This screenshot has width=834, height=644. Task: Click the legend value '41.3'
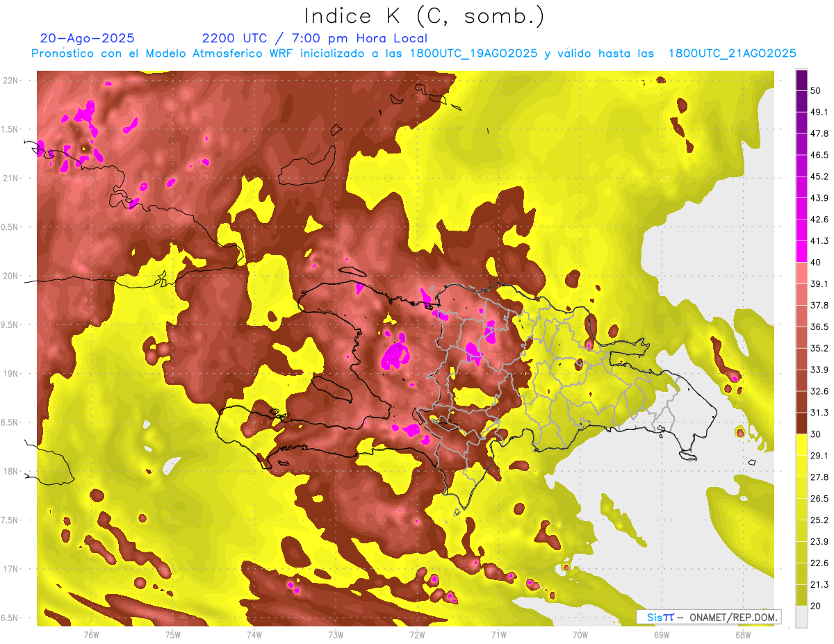pyautogui.click(x=819, y=241)
